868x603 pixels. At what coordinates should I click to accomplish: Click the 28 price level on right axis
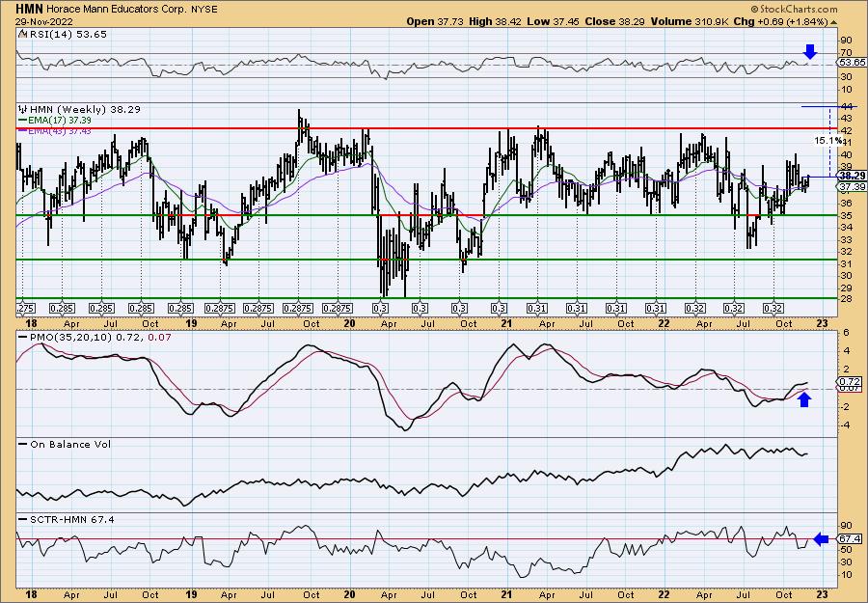pyautogui.click(x=846, y=299)
